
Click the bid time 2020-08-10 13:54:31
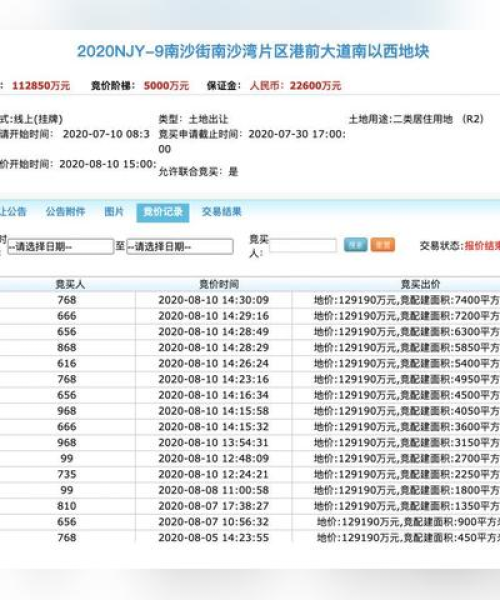(x=213, y=443)
